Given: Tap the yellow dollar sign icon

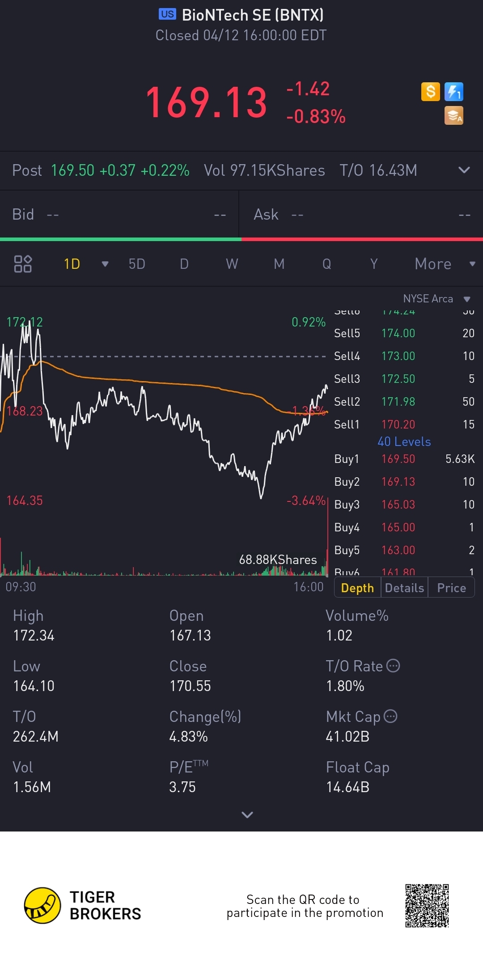Looking at the screenshot, I should (x=431, y=92).
